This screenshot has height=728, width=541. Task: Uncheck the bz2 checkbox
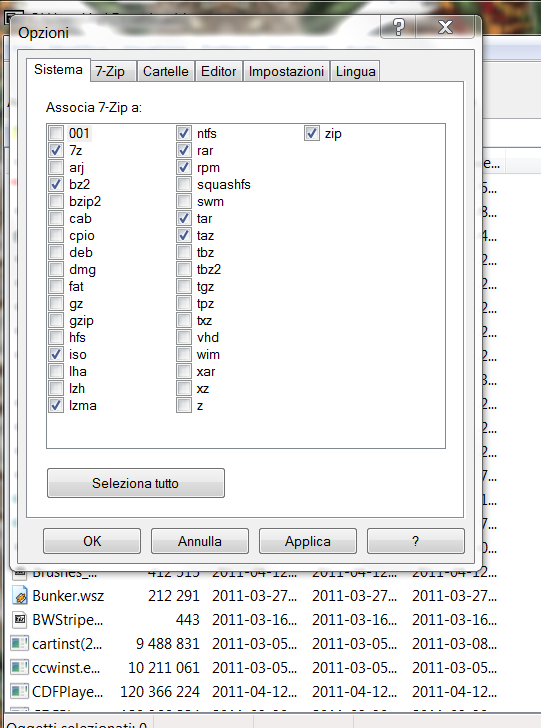56,184
